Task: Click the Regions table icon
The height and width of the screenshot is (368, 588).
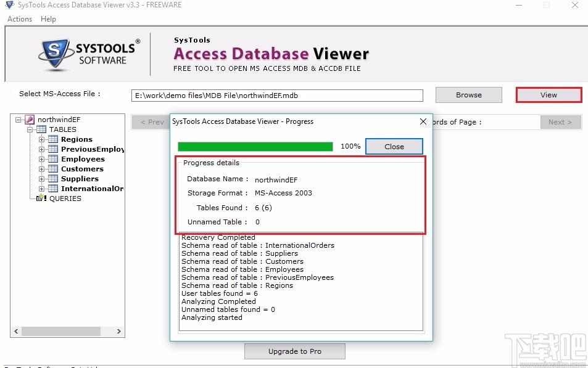Action: (x=53, y=139)
